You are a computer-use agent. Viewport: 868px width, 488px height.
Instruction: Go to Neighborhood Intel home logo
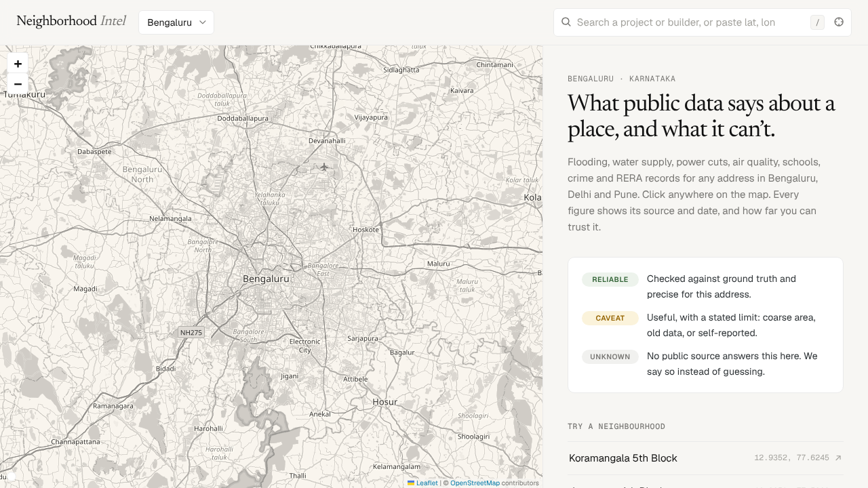[71, 21]
